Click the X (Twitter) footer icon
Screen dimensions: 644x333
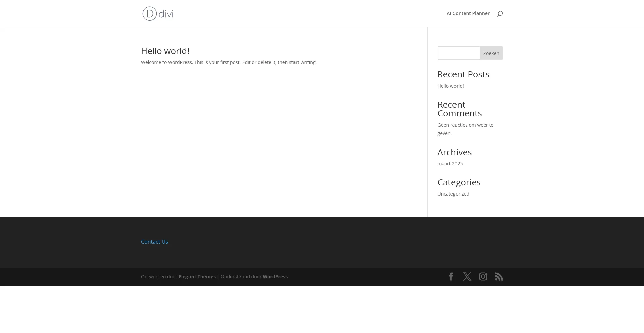(467, 277)
